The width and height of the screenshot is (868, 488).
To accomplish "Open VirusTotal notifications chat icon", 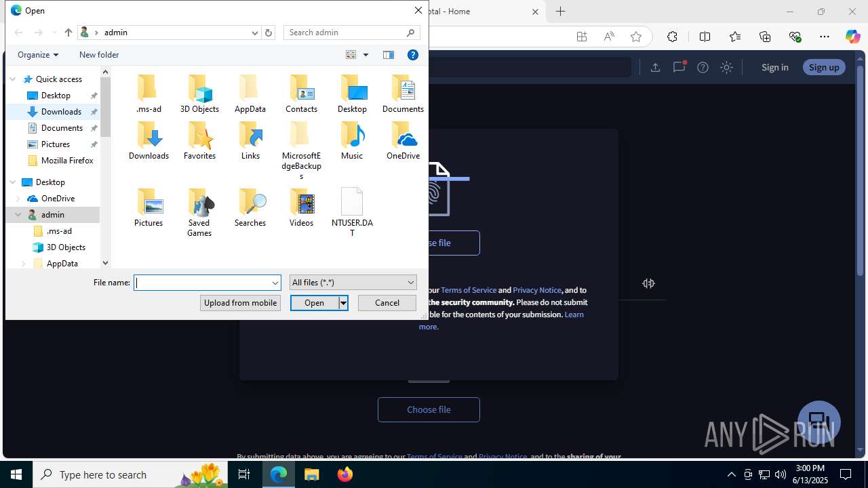I will click(x=679, y=66).
